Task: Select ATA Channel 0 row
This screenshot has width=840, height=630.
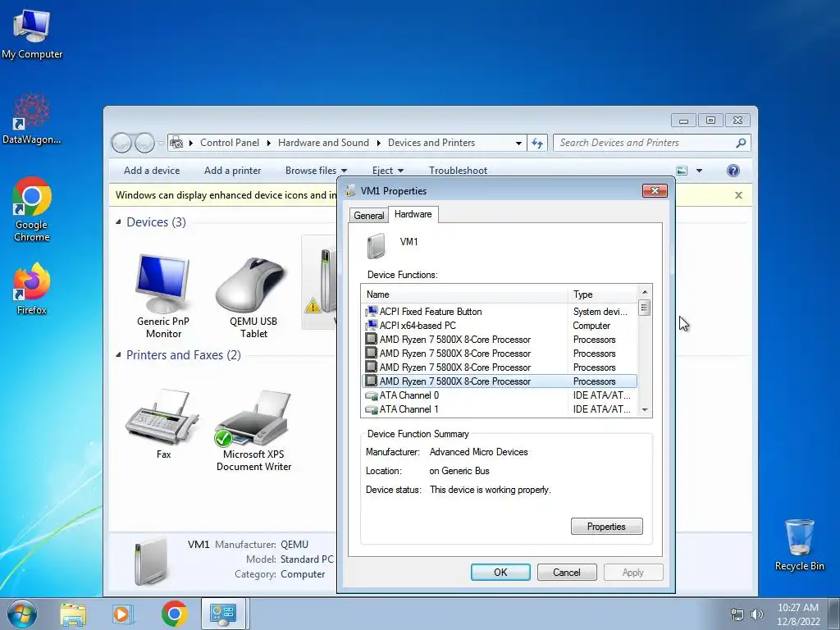Action: [500, 395]
